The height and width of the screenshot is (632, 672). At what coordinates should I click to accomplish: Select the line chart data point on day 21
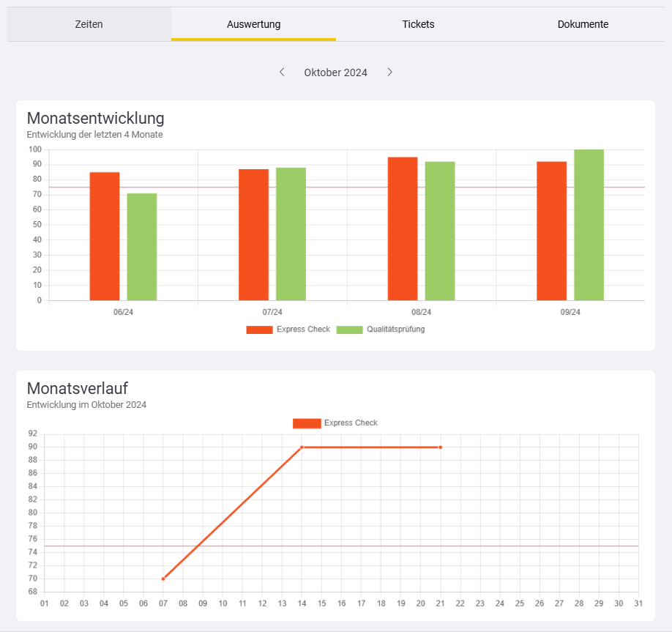click(x=440, y=447)
